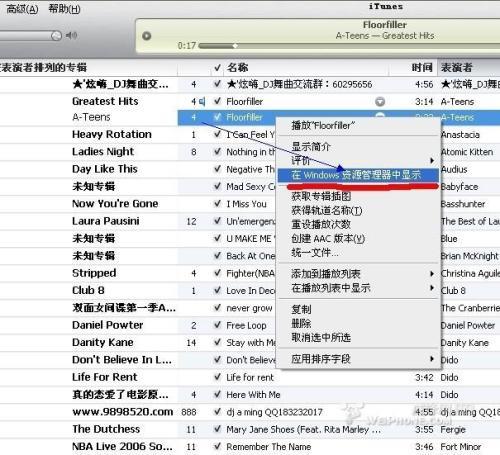Adjust the volume slider knob
500x455 pixels.
57,35
